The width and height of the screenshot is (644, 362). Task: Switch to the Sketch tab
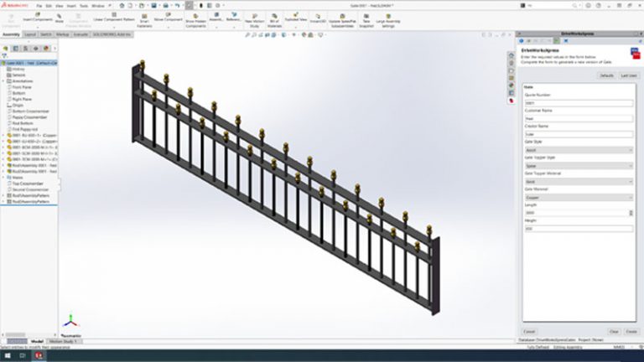[x=46, y=35]
